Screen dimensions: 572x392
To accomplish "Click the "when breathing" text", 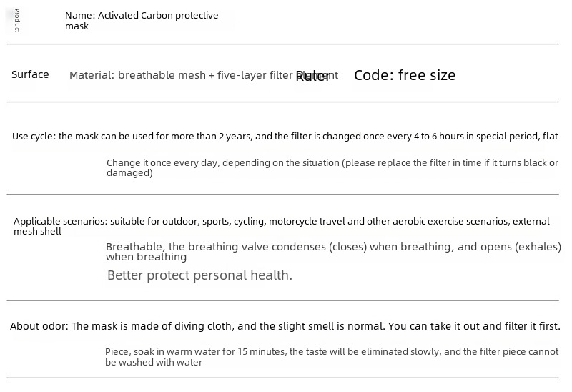I will tap(147, 257).
